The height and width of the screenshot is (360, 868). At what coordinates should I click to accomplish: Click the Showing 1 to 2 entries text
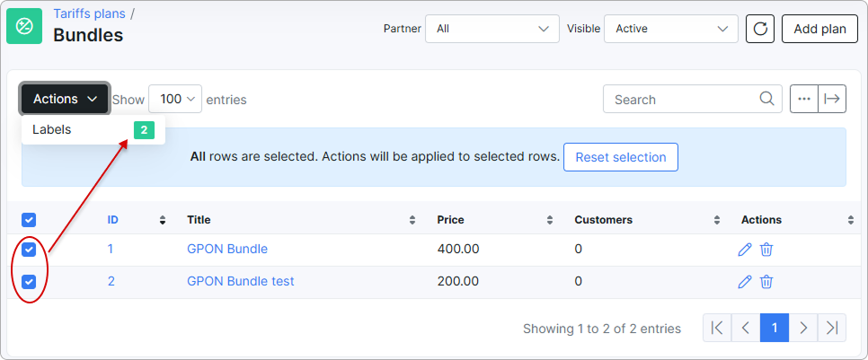pos(602,329)
